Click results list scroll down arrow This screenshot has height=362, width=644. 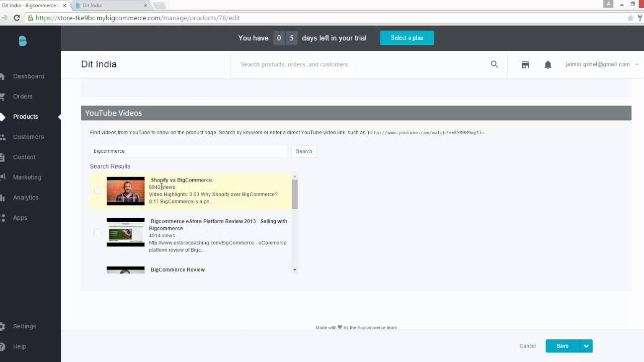295,270
